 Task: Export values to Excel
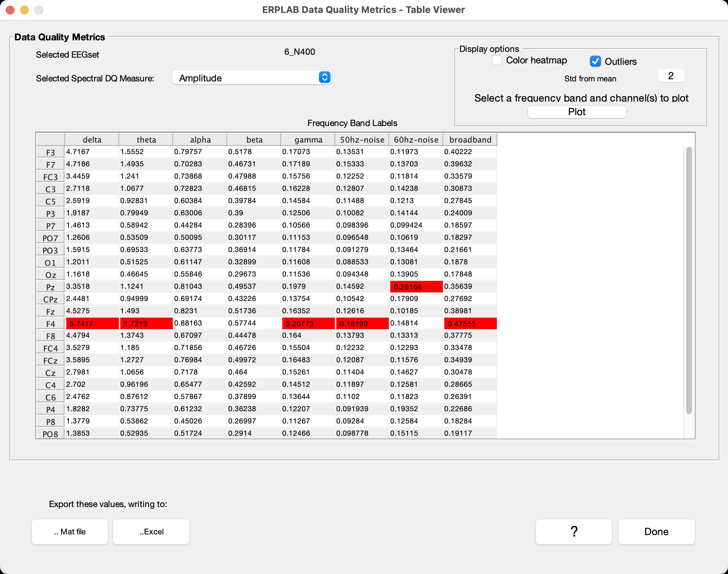pyautogui.click(x=151, y=532)
